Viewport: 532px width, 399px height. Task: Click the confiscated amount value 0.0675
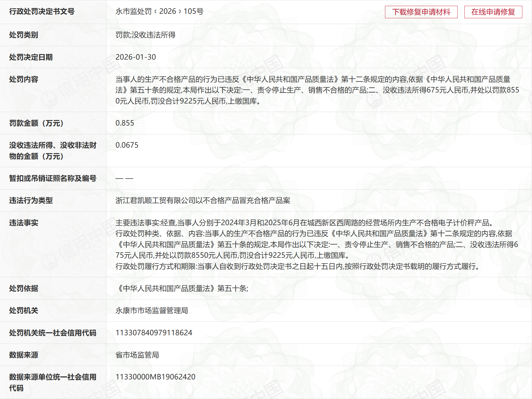point(127,145)
